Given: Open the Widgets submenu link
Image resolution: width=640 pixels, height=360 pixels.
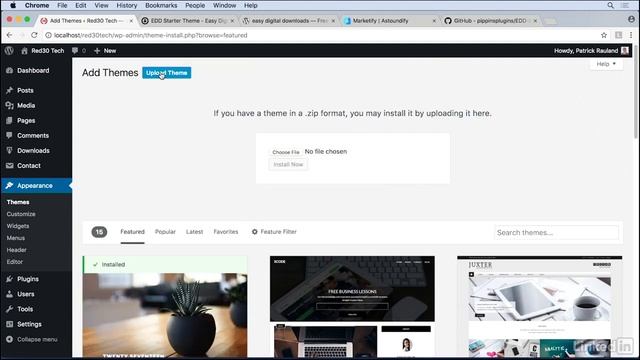Looking at the screenshot, I should (x=18, y=226).
